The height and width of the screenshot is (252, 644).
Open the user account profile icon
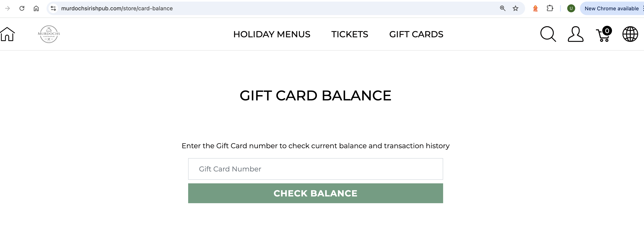[x=575, y=34]
